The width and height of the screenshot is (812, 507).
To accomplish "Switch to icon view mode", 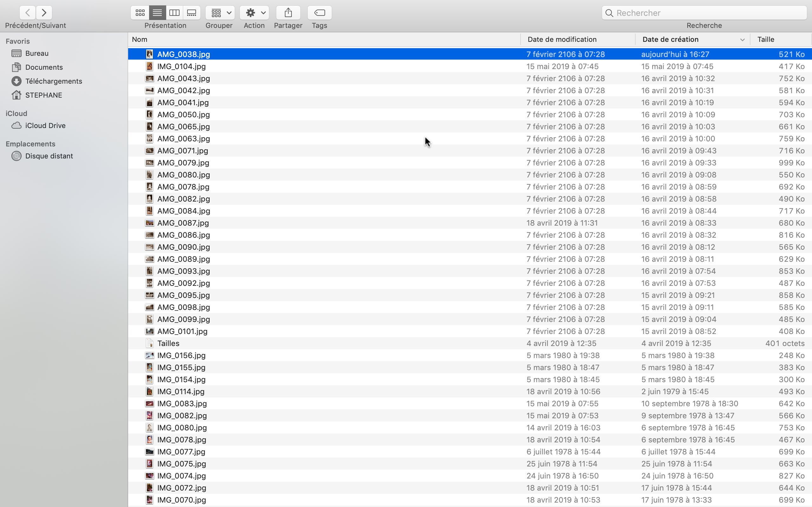I will tap(140, 13).
